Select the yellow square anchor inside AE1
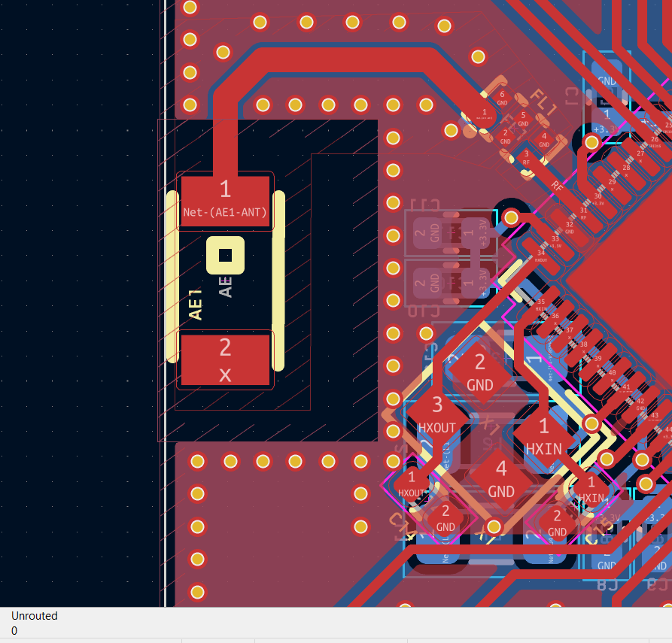The height and width of the screenshot is (643, 672). [225, 256]
